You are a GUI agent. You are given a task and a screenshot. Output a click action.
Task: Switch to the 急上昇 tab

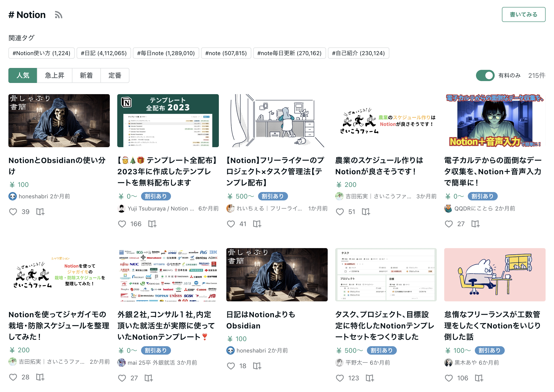(x=54, y=75)
